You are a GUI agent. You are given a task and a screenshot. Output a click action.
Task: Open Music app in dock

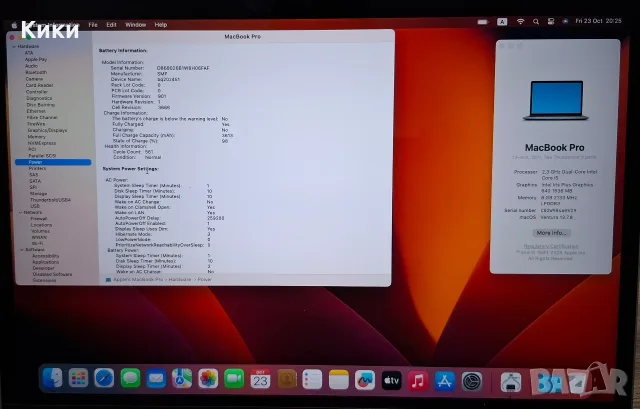coord(418,381)
